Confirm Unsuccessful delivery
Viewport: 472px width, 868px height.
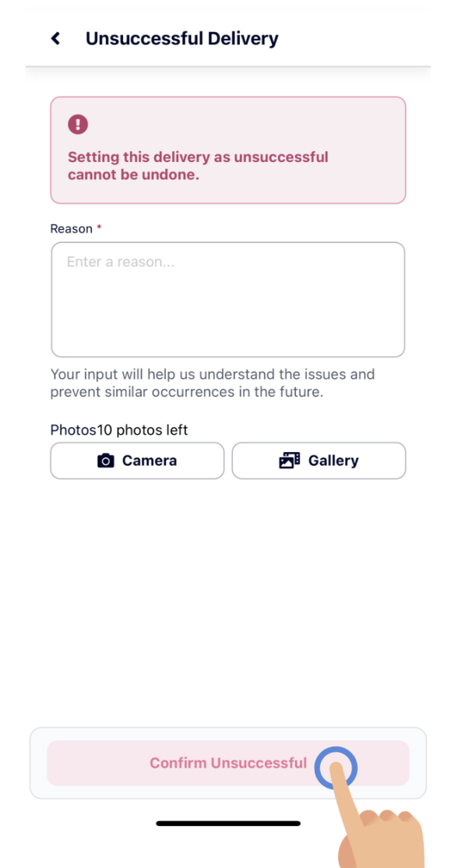coord(228,763)
